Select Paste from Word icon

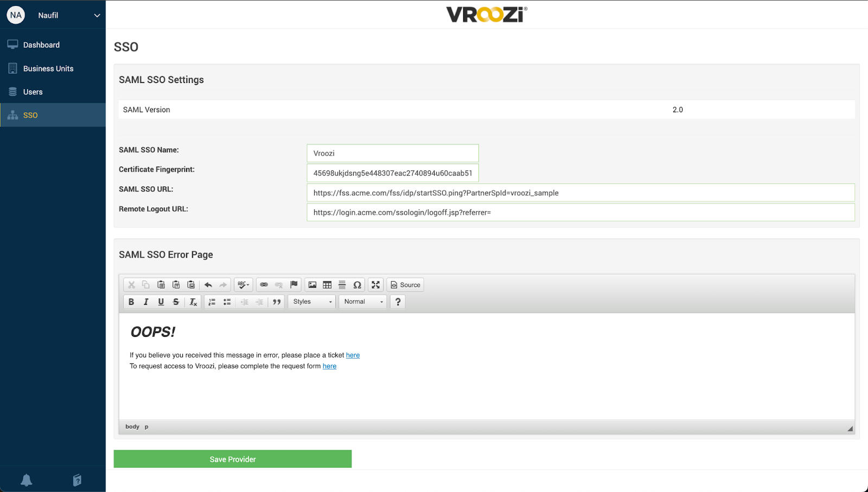coord(191,285)
